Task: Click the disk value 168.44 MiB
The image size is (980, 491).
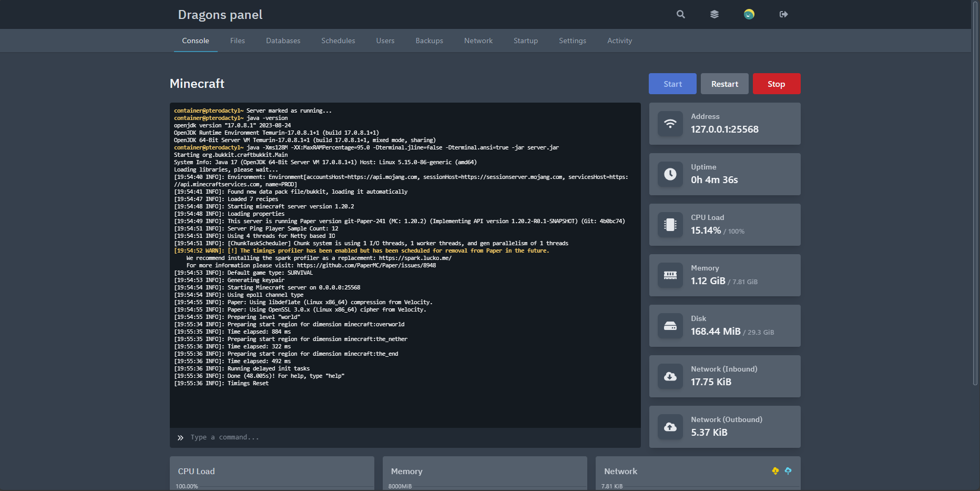Action: 716,332
